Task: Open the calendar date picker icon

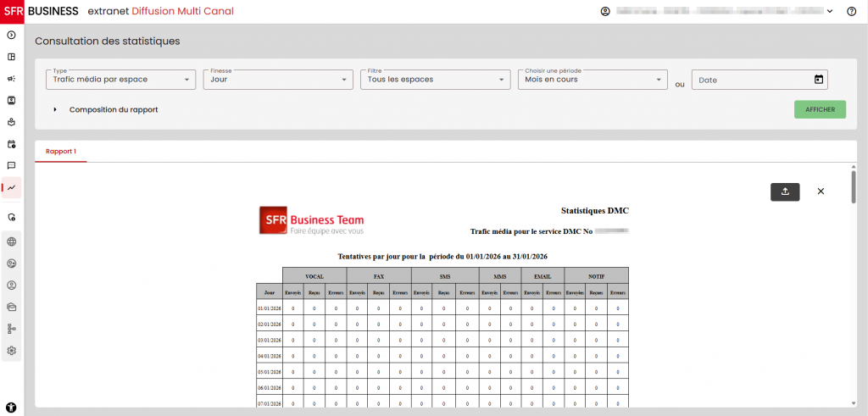Action: (818, 80)
